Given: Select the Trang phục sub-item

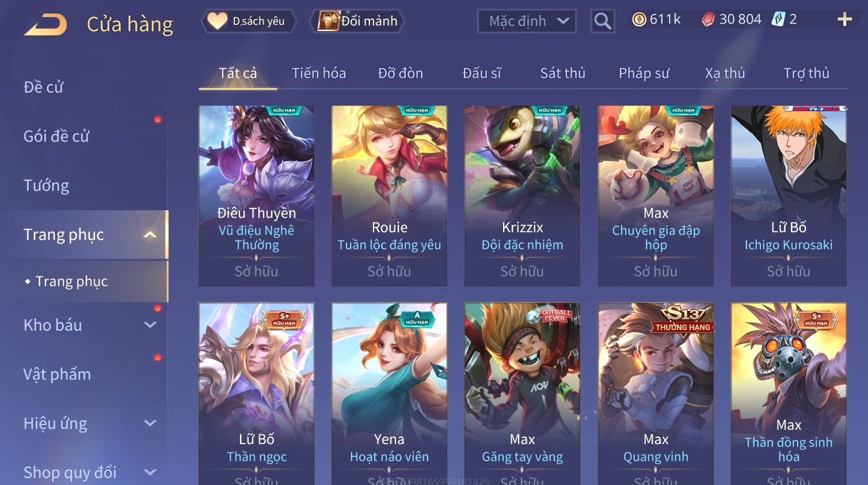Looking at the screenshot, I should click(x=71, y=281).
